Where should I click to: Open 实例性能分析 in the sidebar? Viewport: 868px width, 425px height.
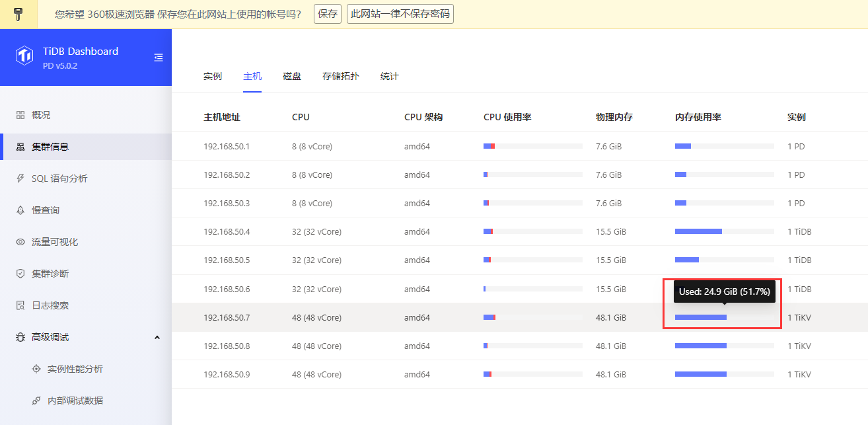[x=75, y=369]
